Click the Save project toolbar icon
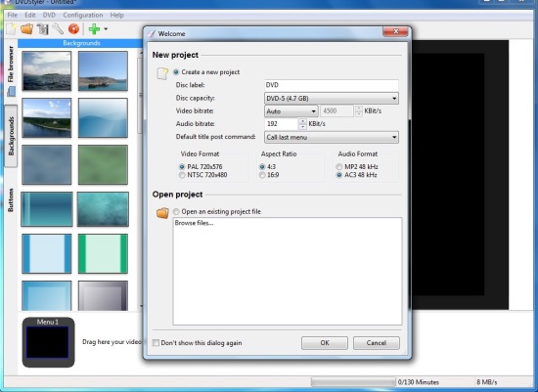Viewport: 538px width, 392px height. click(42, 29)
